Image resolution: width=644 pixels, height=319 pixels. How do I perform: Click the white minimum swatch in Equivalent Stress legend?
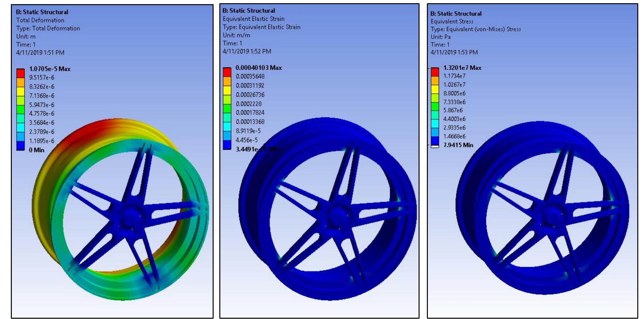click(x=435, y=146)
